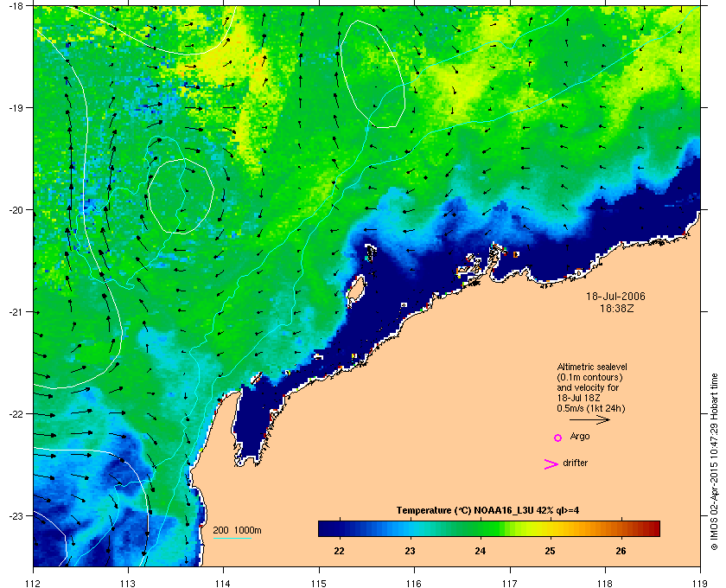Click the 116 longitude axis label
This screenshot has height=588, width=726.
pos(414,583)
